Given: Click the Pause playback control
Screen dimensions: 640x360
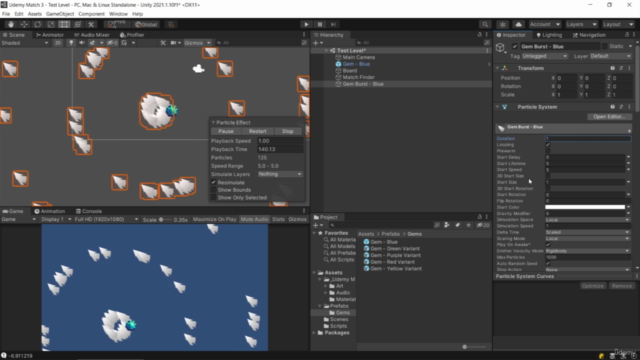Looking at the screenshot, I should 320,24.
